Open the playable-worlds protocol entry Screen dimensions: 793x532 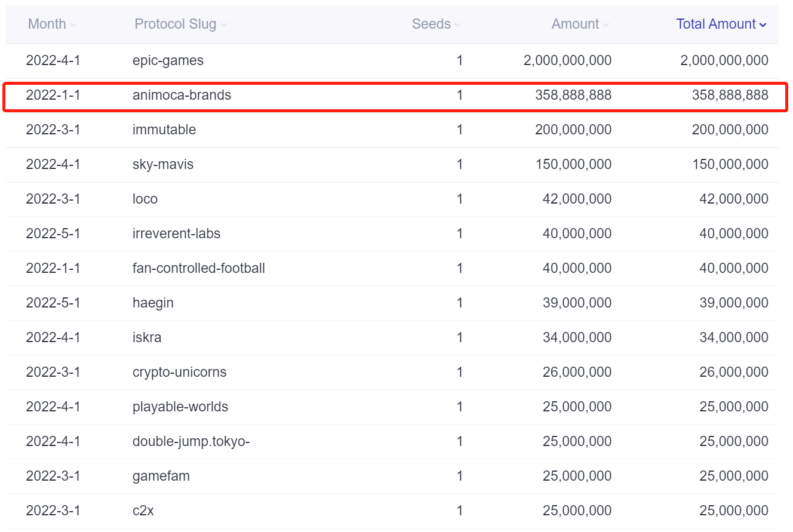coord(179,406)
